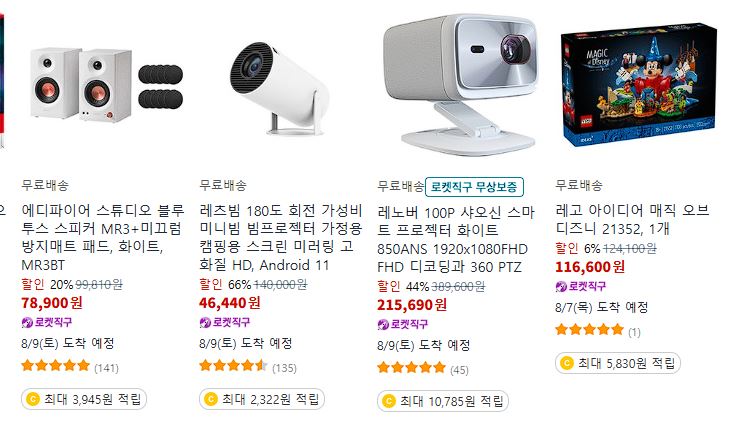This screenshot has width=732, height=433.
Task: Click the 116,600원 price on LEGO set
Action: (590, 267)
